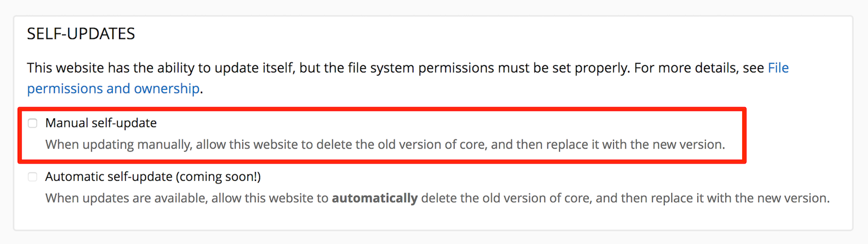The height and width of the screenshot is (244, 868).
Task: Tick the Automatic self-update checkbox
Action: tap(32, 177)
